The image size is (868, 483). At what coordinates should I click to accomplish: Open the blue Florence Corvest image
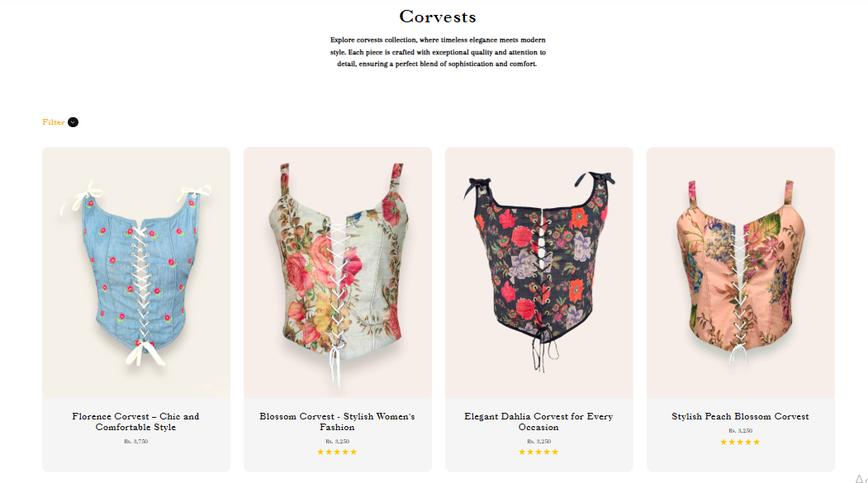click(136, 272)
